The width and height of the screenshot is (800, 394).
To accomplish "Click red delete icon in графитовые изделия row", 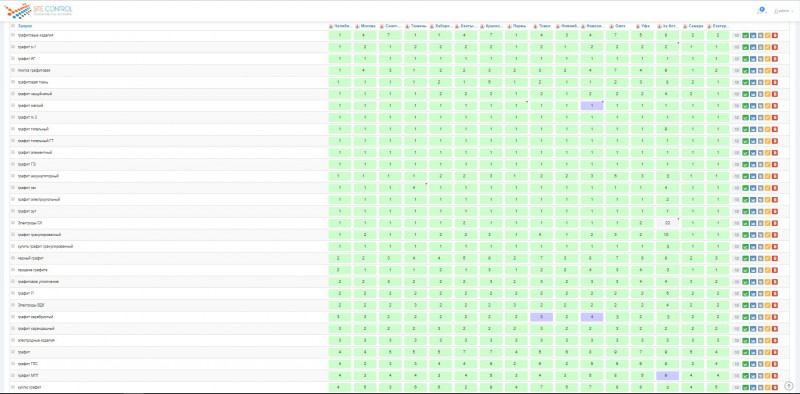I will [775, 35].
